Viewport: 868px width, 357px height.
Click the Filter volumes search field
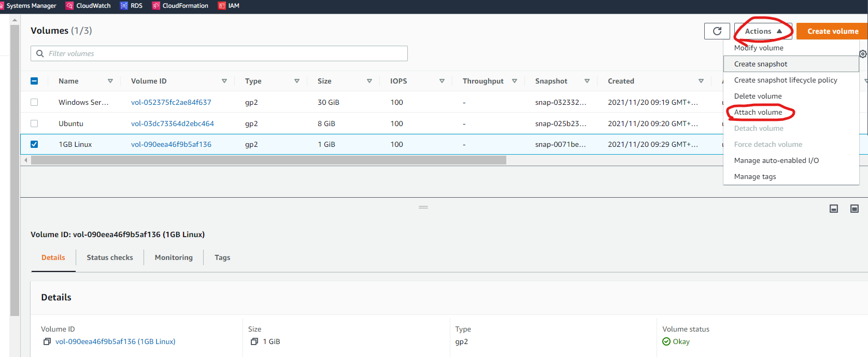click(x=219, y=53)
